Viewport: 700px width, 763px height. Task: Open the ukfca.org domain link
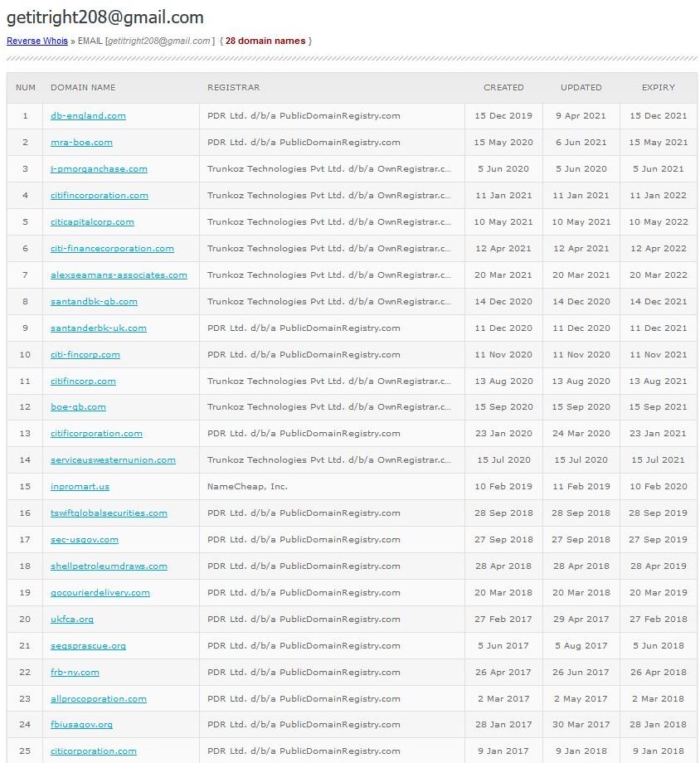(x=72, y=620)
